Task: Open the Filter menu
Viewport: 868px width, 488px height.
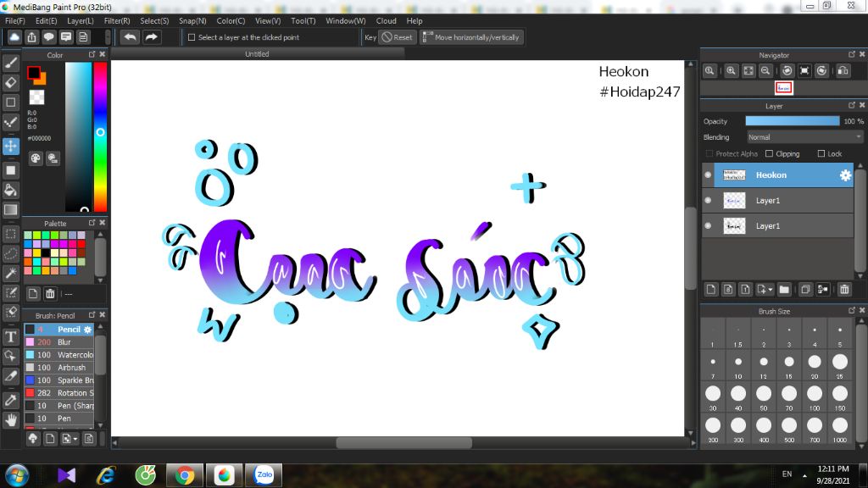Action: click(117, 21)
